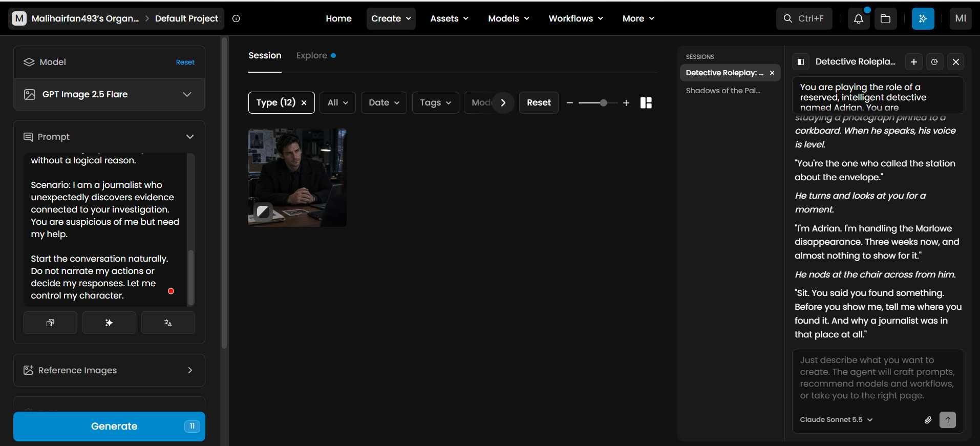The width and height of the screenshot is (980, 446).
Task: Open the Tags filter dropdown
Action: pos(436,103)
